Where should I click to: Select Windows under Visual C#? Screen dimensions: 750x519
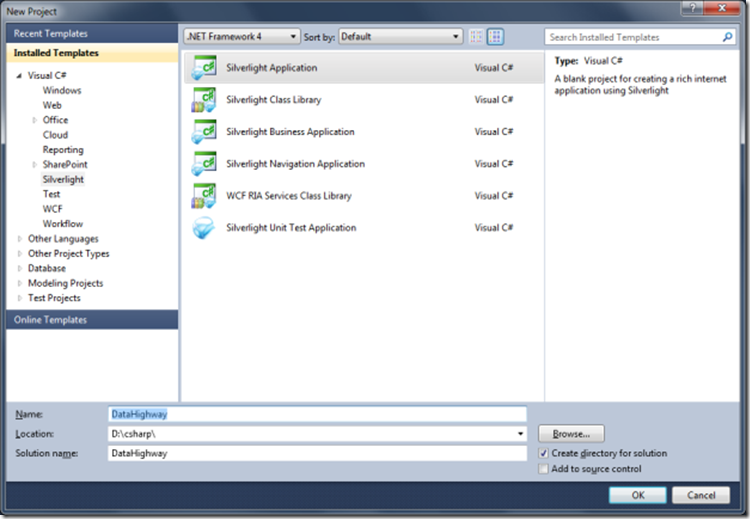tap(62, 90)
